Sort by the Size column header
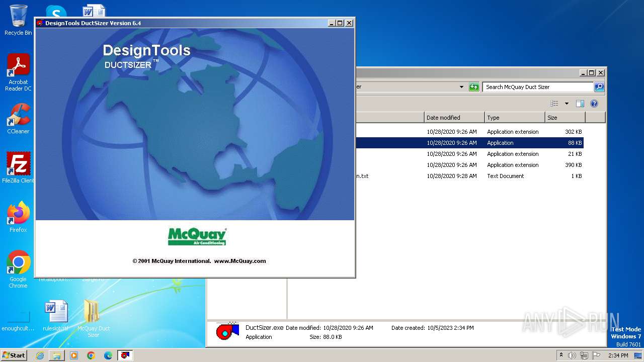 pos(565,118)
